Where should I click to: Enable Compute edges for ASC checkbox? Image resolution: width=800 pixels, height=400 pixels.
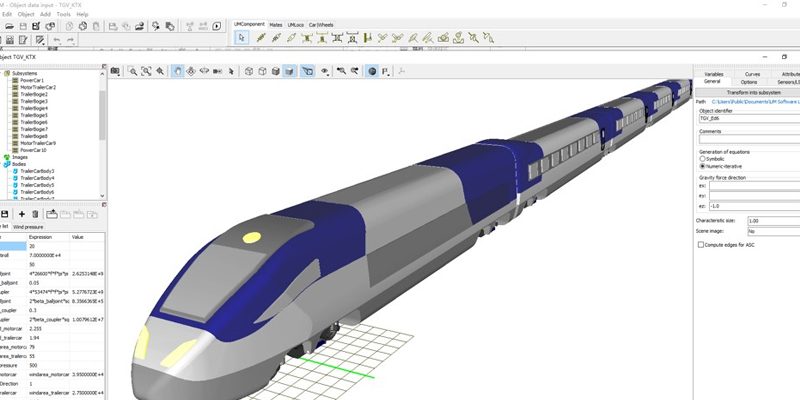(701, 244)
